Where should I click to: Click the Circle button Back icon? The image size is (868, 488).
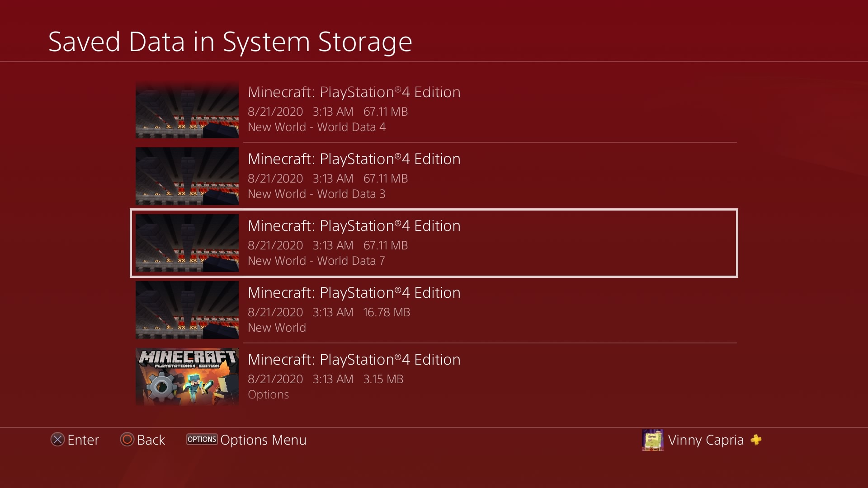127,440
